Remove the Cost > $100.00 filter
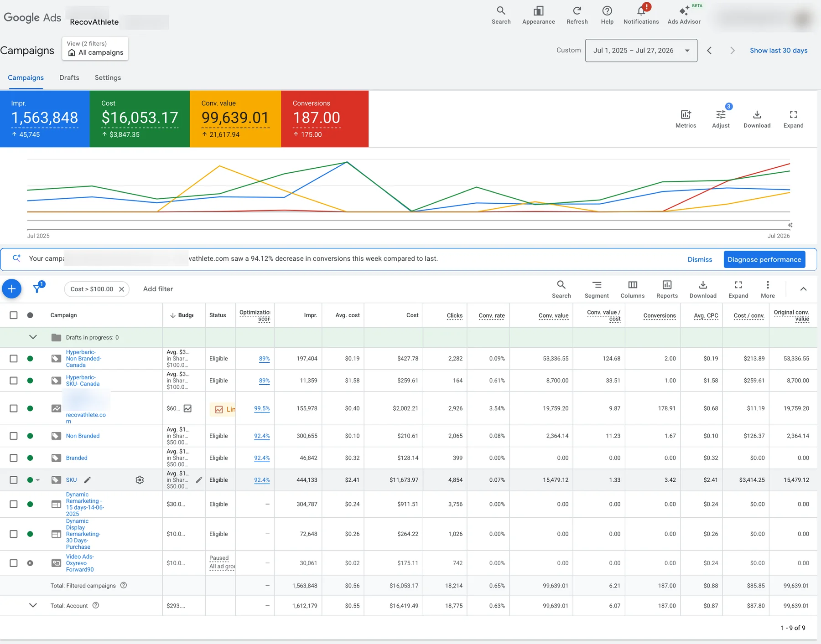 [x=122, y=289]
